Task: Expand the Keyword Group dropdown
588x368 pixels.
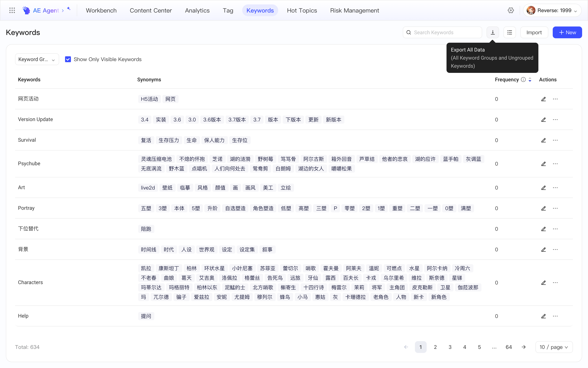Action: pyautogui.click(x=37, y=59)
